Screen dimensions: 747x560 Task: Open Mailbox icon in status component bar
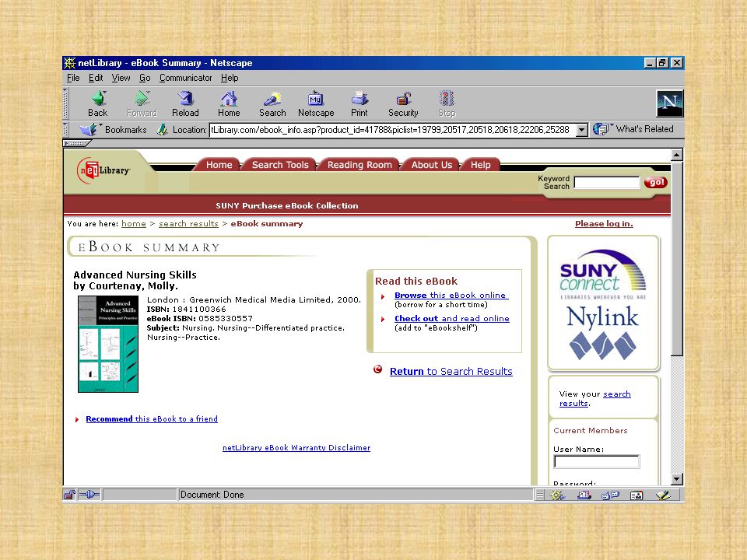pos(584,495)
